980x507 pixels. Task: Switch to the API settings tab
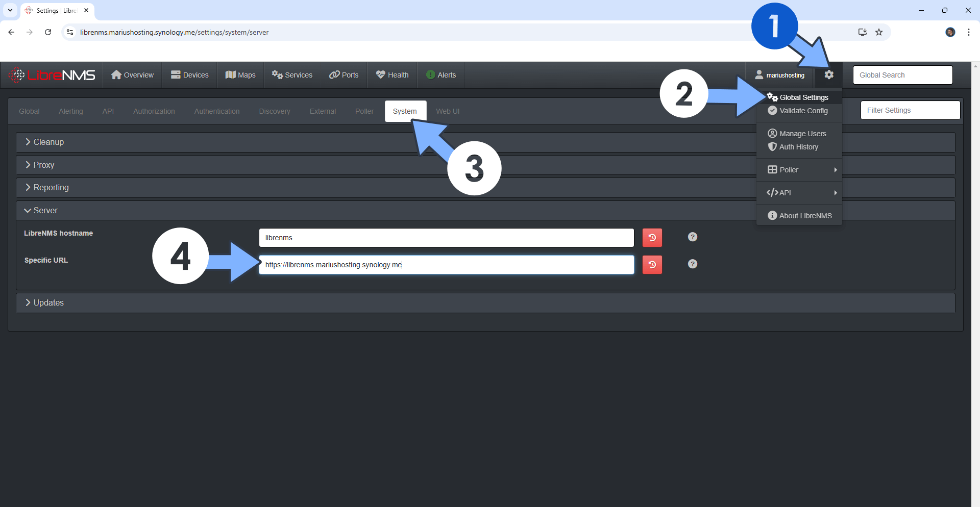click(x=108, y=111)
